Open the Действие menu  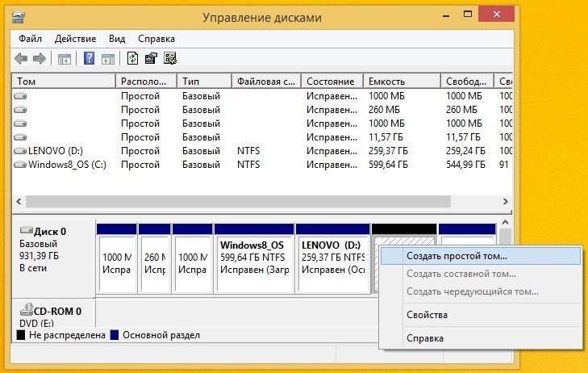click(77, 39)
